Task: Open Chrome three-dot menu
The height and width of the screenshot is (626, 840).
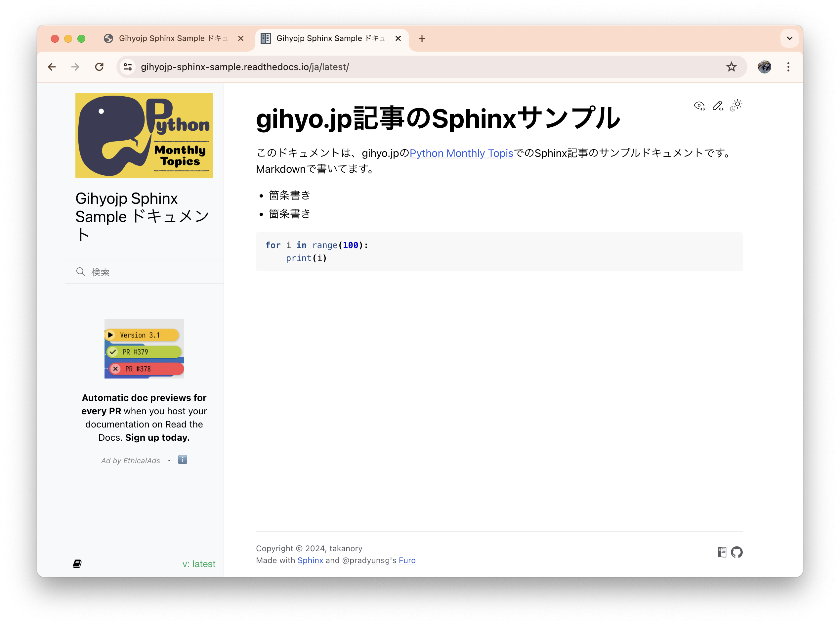Action: pos(788,67)
